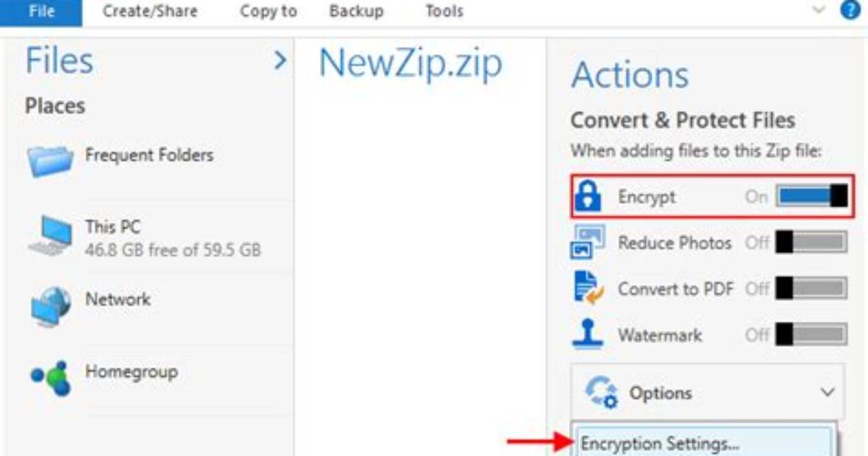Screen dimensions: 868x456
Task: Click the blue help question mark icon
Action: coord(851,10)
